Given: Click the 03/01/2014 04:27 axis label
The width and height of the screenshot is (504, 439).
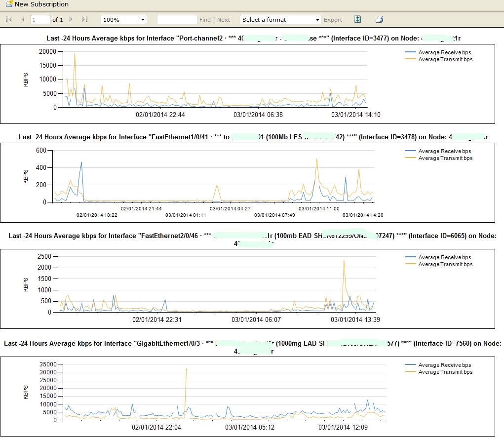Looking at the screenshot, I should point(230,209).
